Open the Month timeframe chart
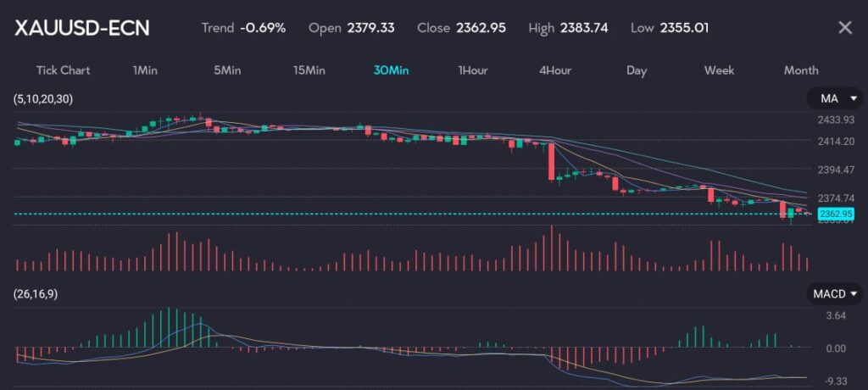Image resolution: width=868 pixels, height=390 pixels. (x=801, y=70)
